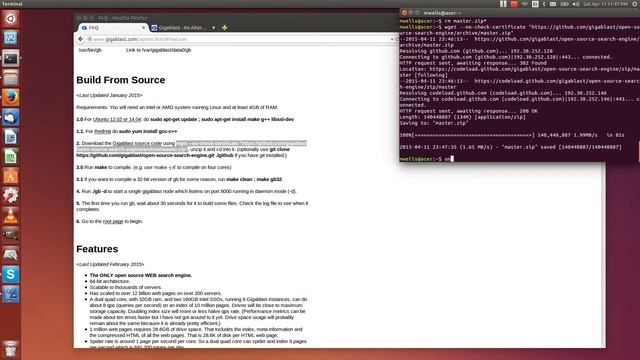Screen dimensions: 640x360
Task: Open Ubuntu Software Center launcher icon
Action: 11,177
